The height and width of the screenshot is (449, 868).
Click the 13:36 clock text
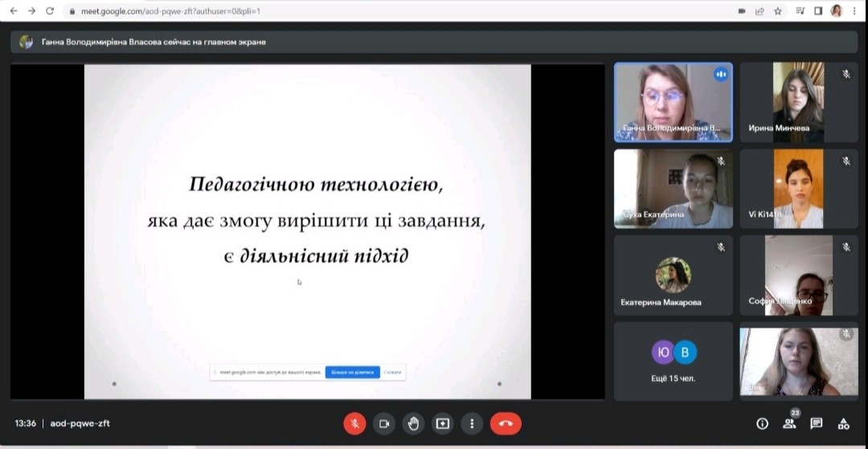26,423
